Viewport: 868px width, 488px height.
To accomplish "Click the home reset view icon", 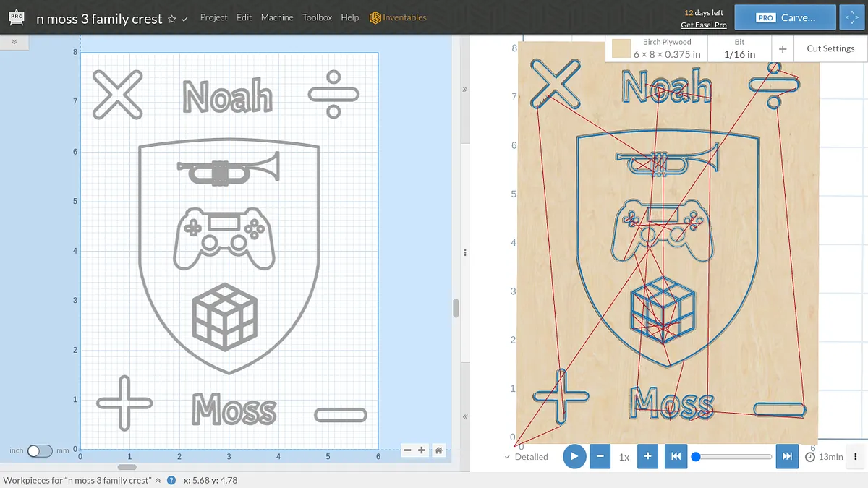I will click(x=438, y=450).
